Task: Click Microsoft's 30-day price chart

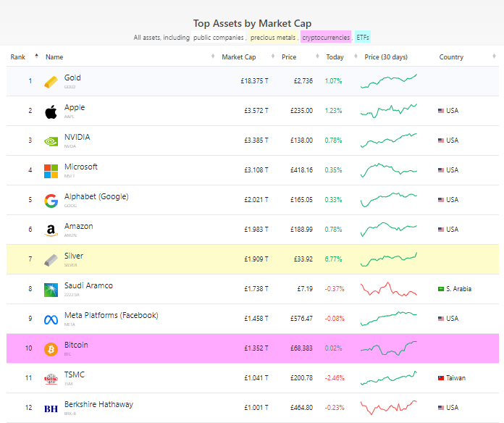Action: (x=389, y=170)
